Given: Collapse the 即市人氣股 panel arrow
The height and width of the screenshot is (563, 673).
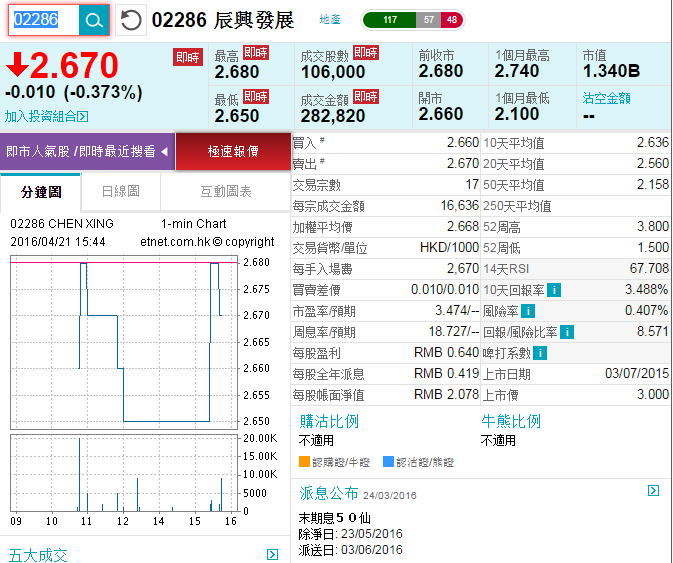Looking at the screenshot, I should point(163,151).
